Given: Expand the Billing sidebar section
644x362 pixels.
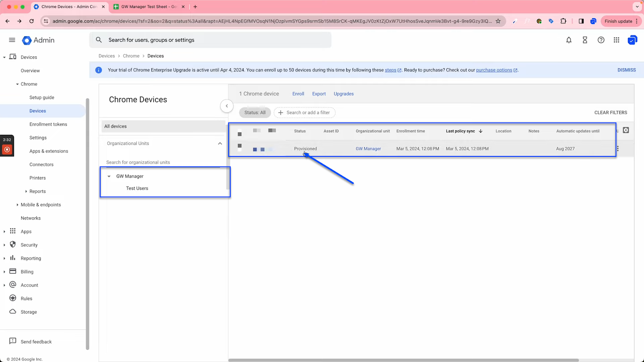Looking at the screenshot, I should [x=4, y=271].
